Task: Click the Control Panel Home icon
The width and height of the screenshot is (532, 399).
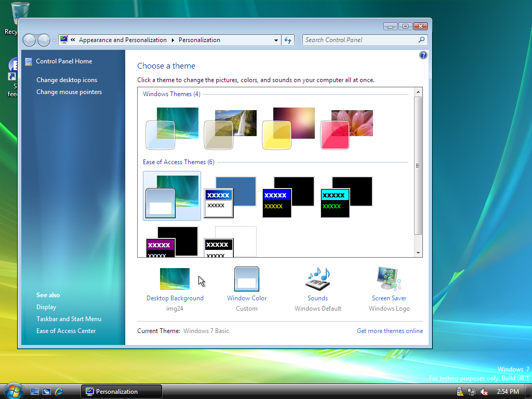Action: [x=29, y=61]
